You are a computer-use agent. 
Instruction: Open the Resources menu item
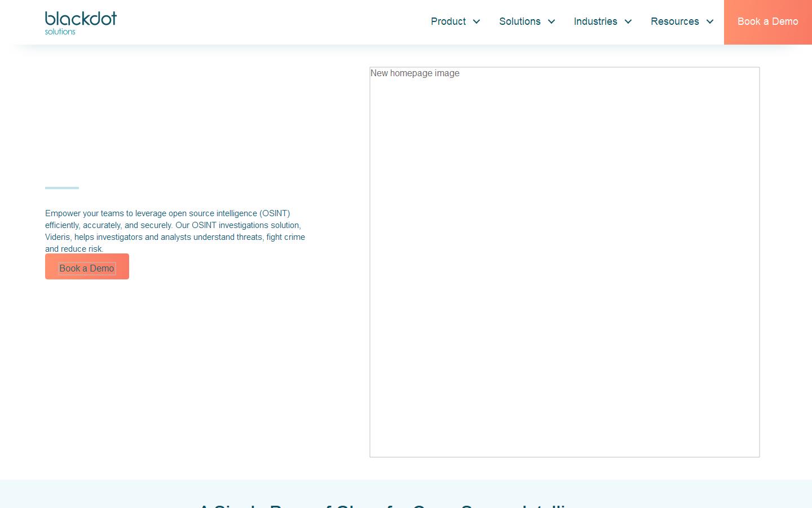pos(675,21)
